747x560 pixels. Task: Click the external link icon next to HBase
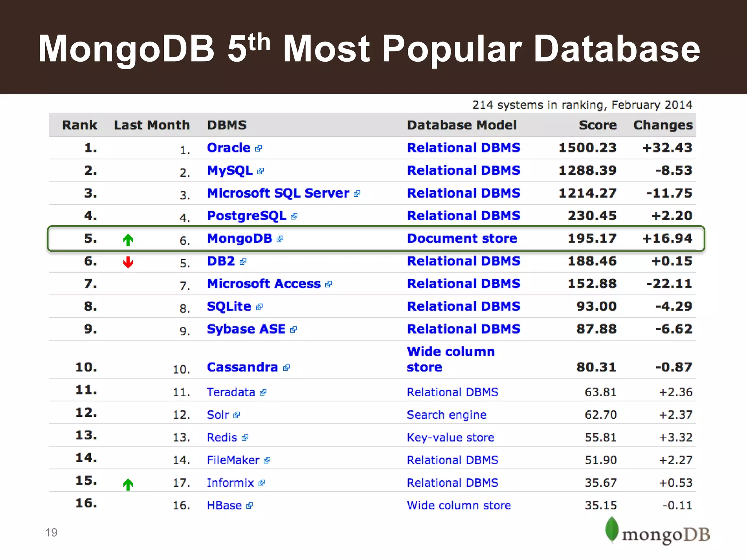click(249, 506)
